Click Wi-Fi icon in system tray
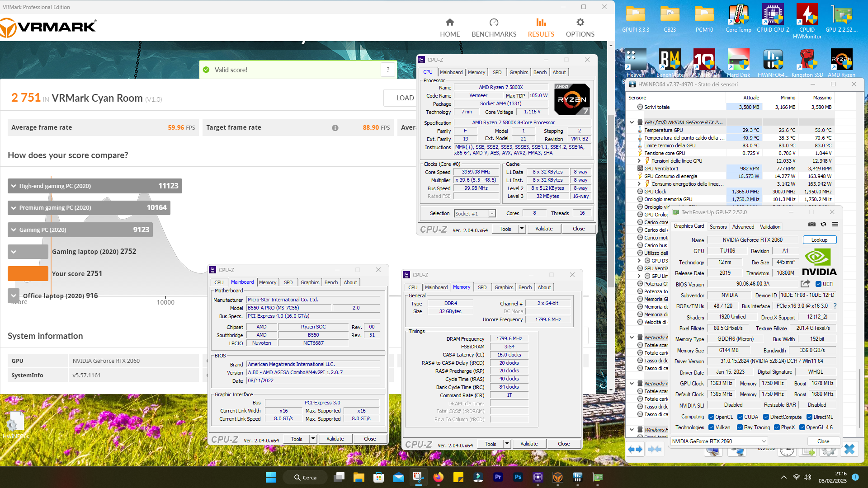 pos(797,477)
